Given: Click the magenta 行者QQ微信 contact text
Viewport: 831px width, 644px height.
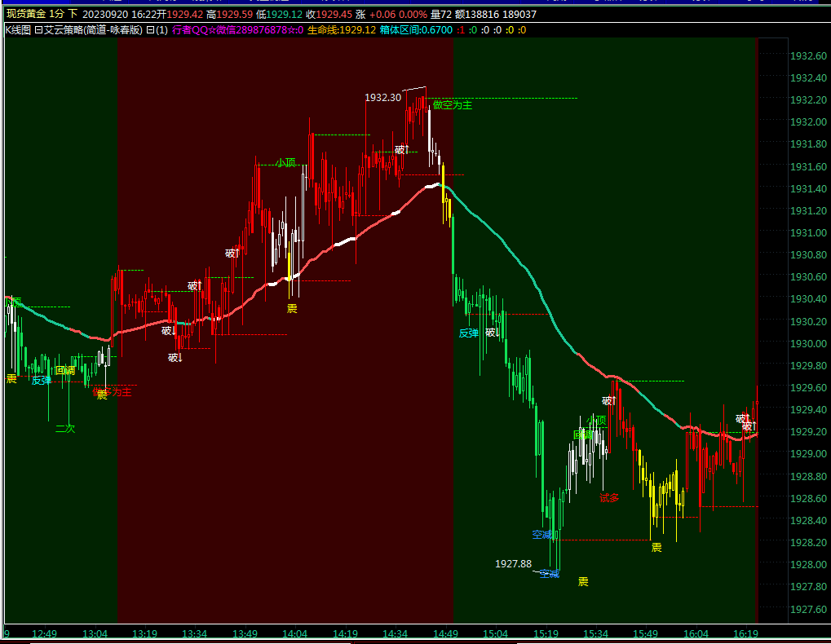Looking at the screenshot, I should pyautogui.click(x=237, y=30).
